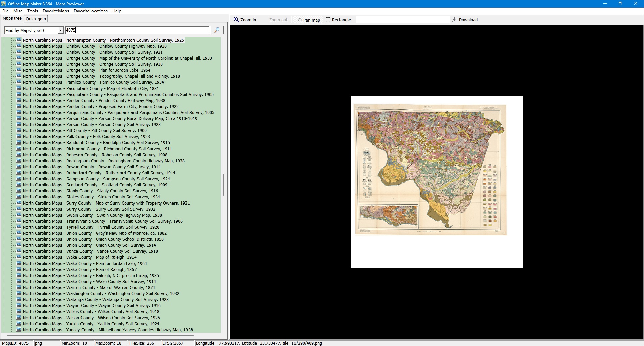Click the Offline Map Maker title bar icon

pos(4,4)
